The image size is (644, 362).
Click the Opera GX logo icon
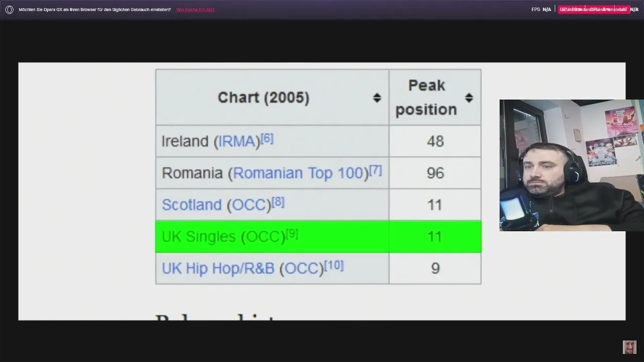coord(9,10)
